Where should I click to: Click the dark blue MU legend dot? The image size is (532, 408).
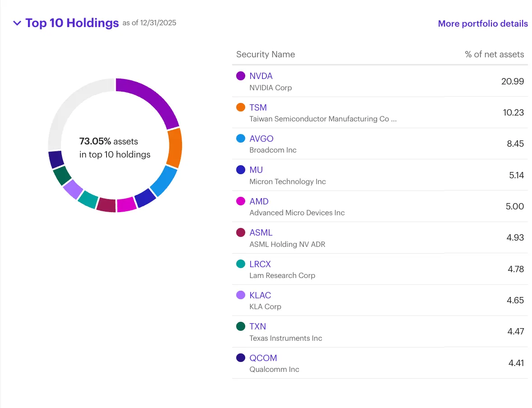tap(241, 170)
